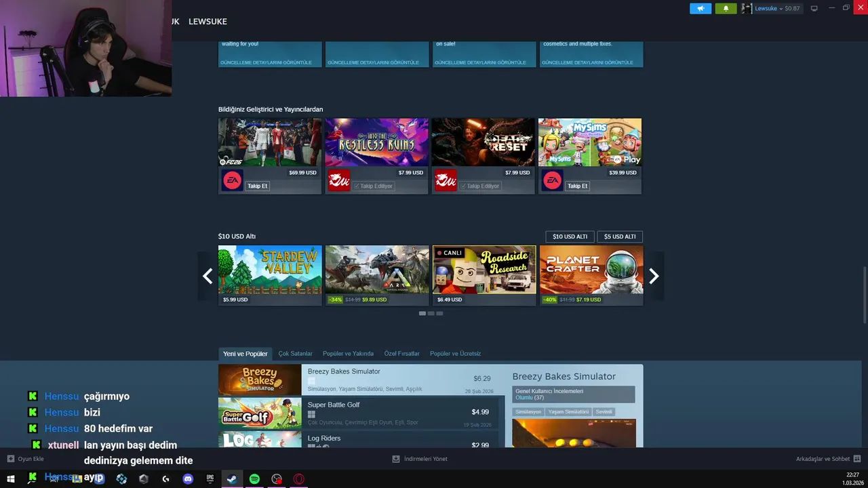This screenshot has width=868, height=488.
Task: Click publisher logo under Into the Restless Ruins
Action: (x=339, y=180)
